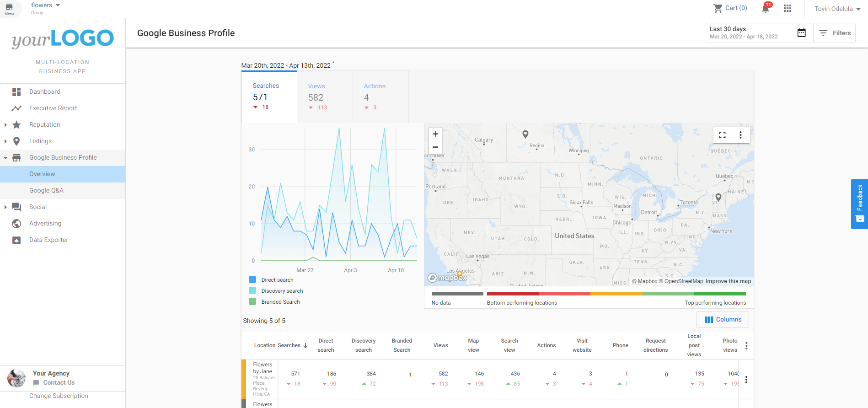Select the Views metric tab

click(x=325, y=96)
